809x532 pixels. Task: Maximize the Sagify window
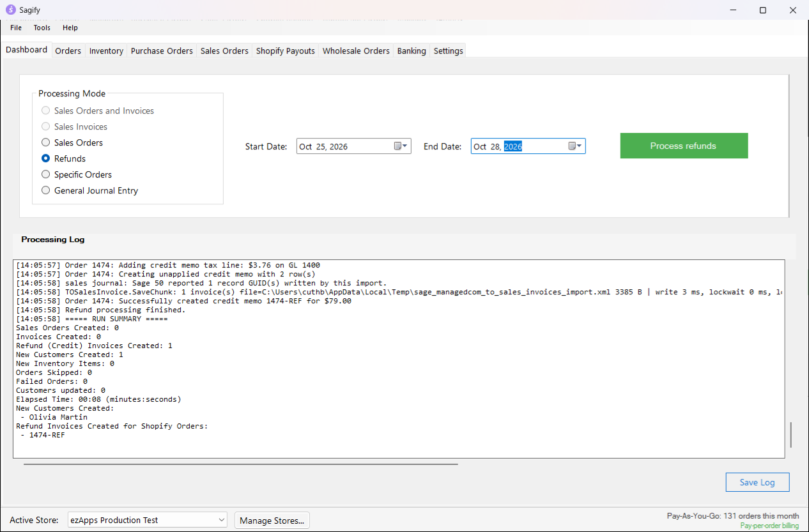tap(763, 10)
